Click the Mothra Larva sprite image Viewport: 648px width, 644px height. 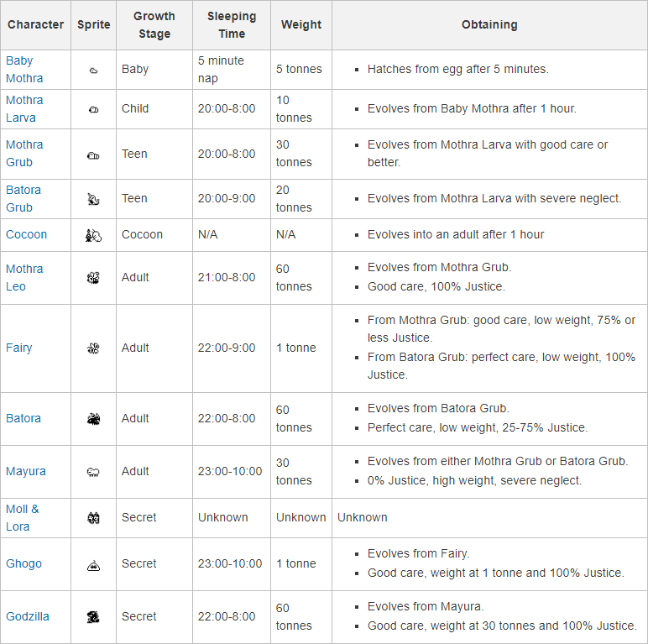[93, 109]
